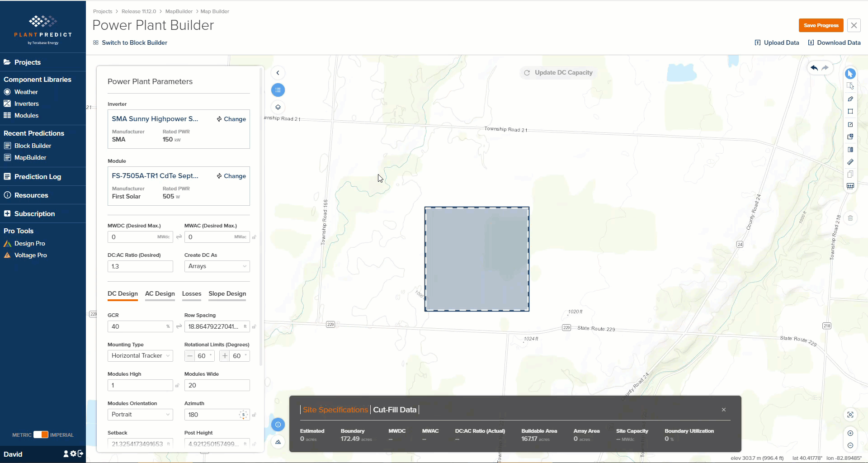
Task: Switch to the DC Design tab
Action: 123,294
